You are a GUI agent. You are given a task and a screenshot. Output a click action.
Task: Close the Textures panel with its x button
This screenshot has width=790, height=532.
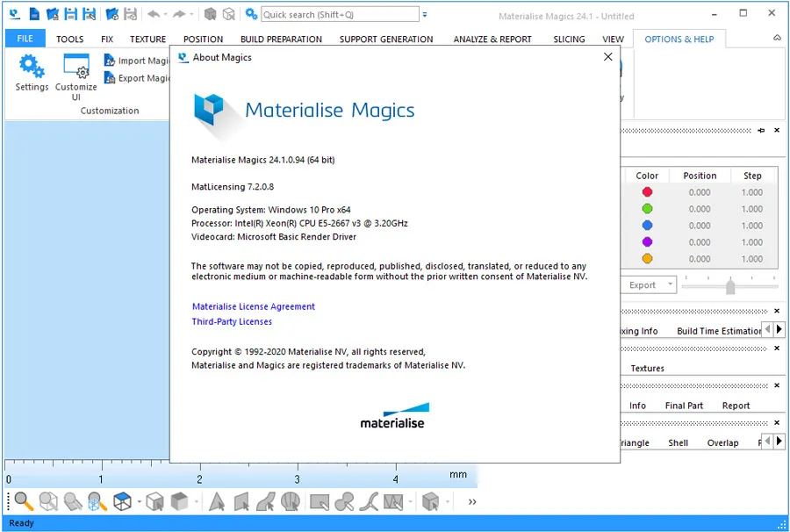[777, 349]
